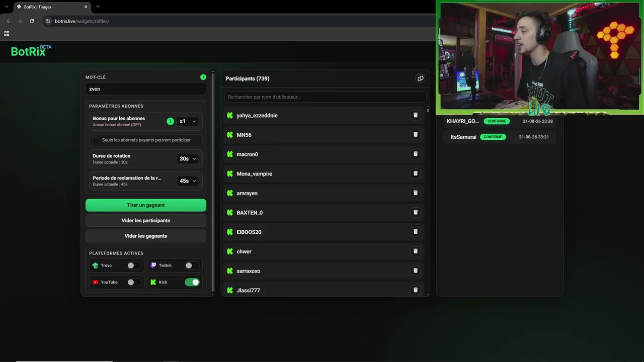Image resolution: width=644 pixels, height=362 pixels.
Task: Click winner entry KHAYRI_GO...
Action: pos(463,121)
